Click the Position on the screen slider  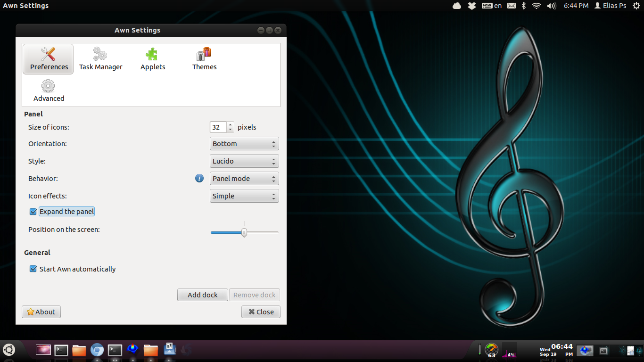coord(244,232)
